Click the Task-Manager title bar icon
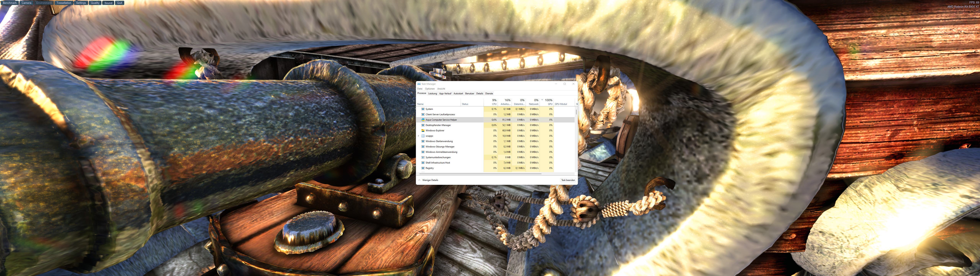980x276 pixels. (x=419, y=84)
